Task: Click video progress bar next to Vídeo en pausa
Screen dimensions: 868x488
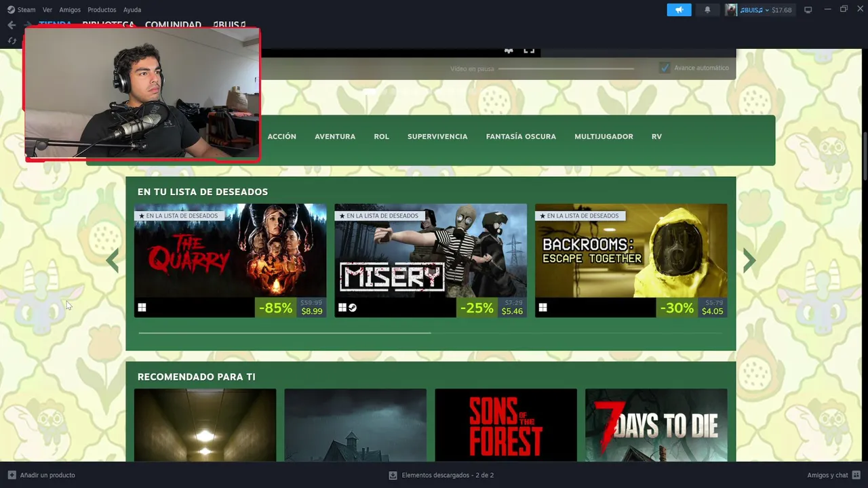Action: [x=566, y=68]
